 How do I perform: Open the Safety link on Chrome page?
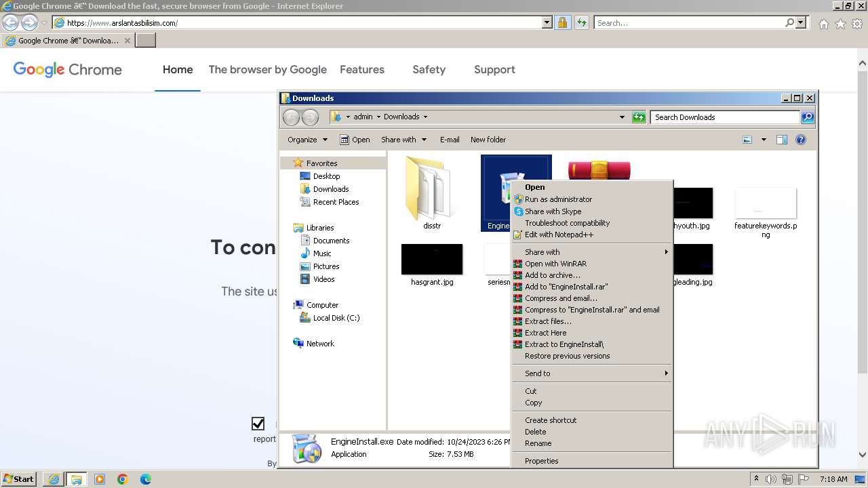(x=429, y=69)
